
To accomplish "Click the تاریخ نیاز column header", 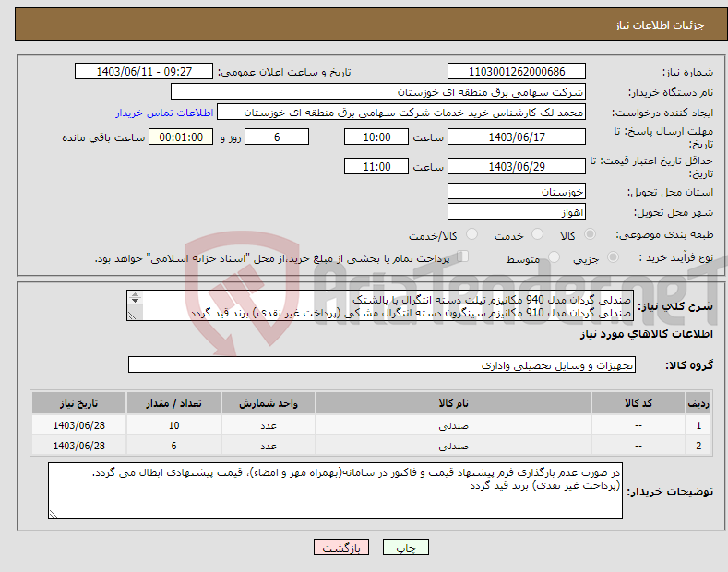I will click(79, 403).
